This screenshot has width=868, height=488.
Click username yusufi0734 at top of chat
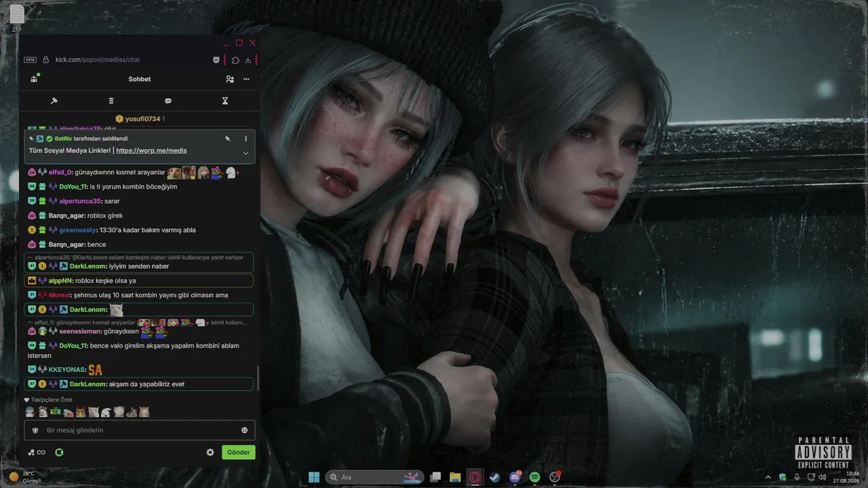pyautogui.click(x=142, y=119)
